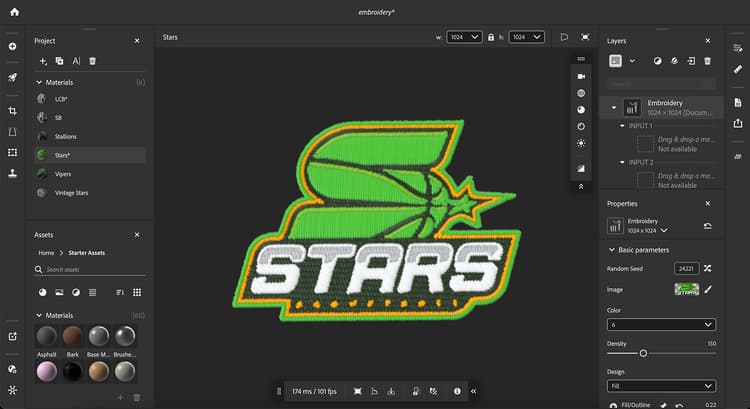Image resolution: width=750 pixels, height=409 pixels.
Task: Collapse the bottom bar with double-chevron button
Action: 473,391
